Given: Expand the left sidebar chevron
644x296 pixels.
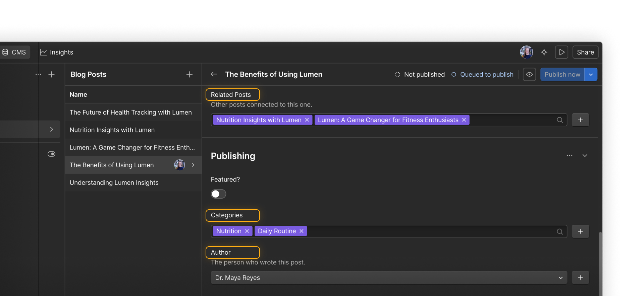Looking at the screenshot, I should [51, 129].
